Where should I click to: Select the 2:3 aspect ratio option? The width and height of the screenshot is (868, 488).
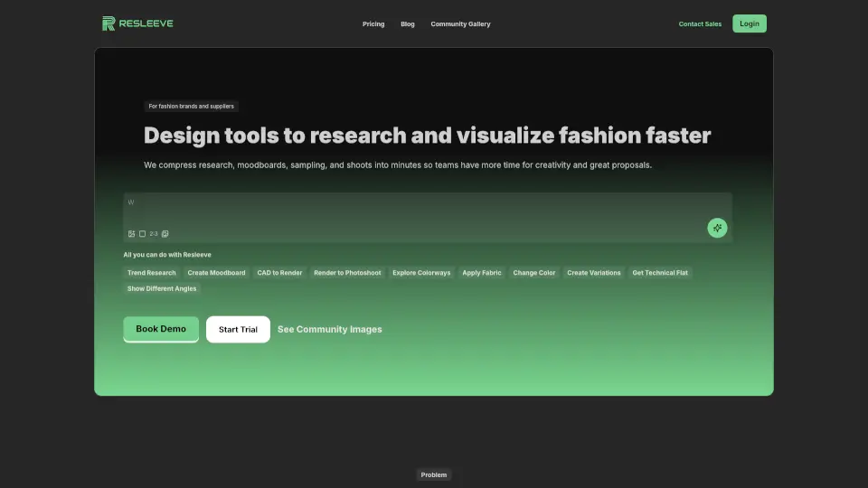click(x=154, y=233)
